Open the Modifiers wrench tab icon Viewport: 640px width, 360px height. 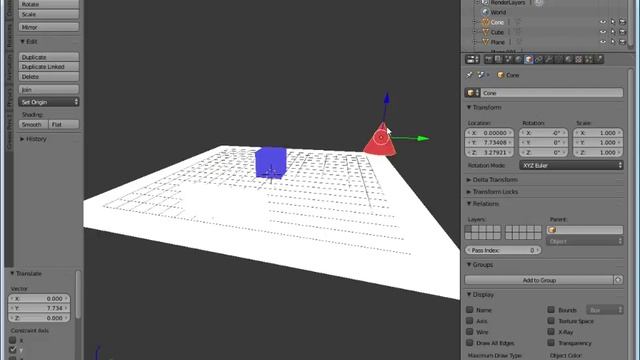point(549,59)
